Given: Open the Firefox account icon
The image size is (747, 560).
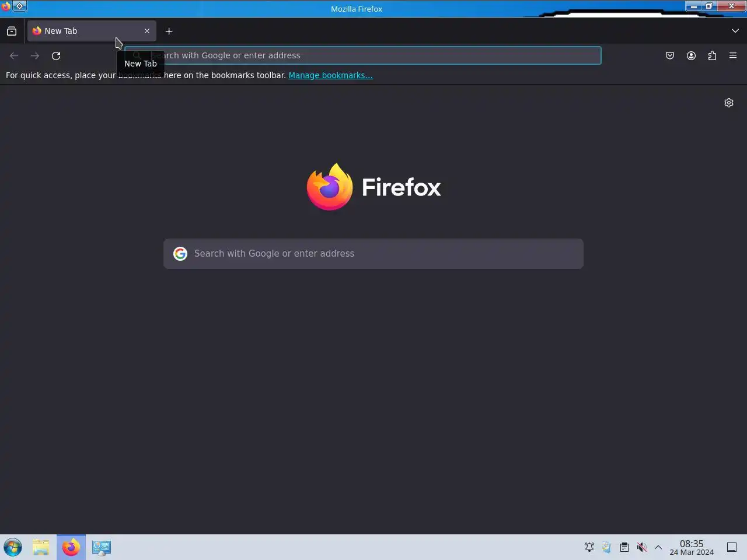Looking at the screenshot, I should pos(691,55).
